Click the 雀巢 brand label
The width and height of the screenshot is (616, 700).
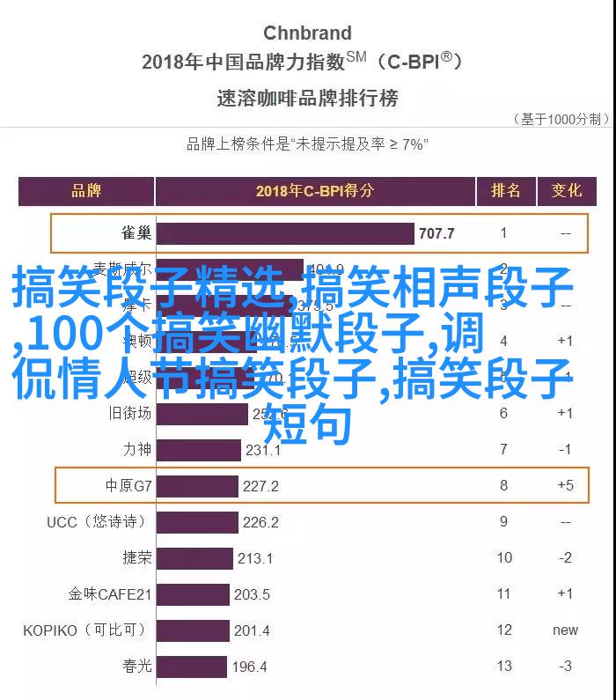point(136,233)
